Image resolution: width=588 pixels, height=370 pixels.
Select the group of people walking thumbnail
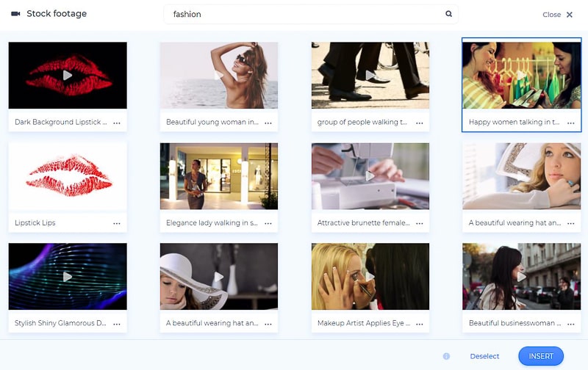point(370,75)
